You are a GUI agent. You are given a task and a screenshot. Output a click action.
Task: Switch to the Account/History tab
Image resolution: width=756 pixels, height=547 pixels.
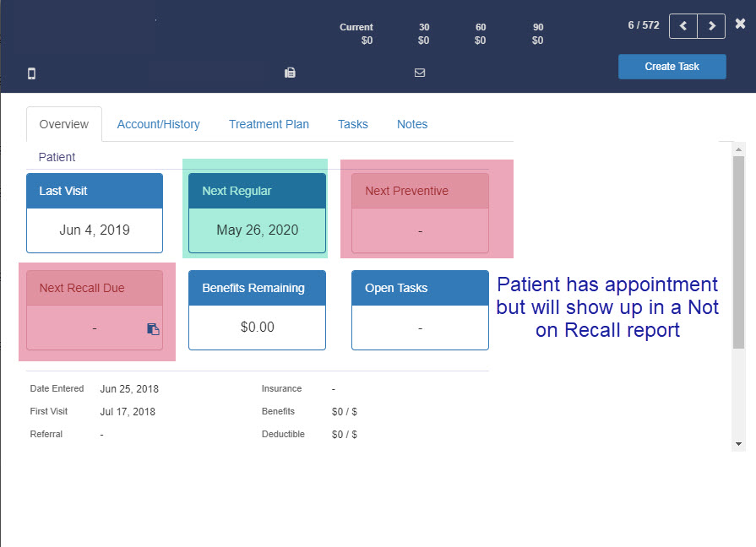pos(158,124)
